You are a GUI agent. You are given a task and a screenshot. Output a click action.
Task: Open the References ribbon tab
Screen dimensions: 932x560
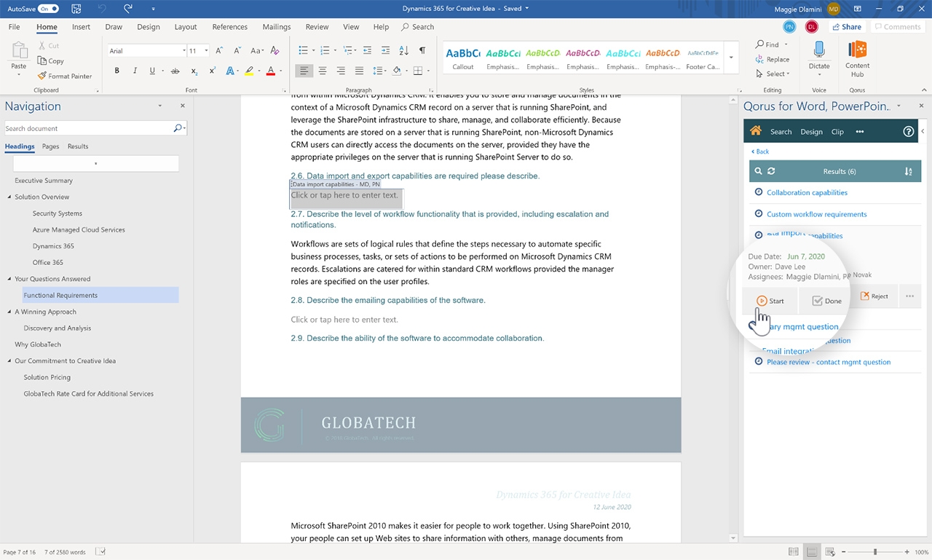230,27
